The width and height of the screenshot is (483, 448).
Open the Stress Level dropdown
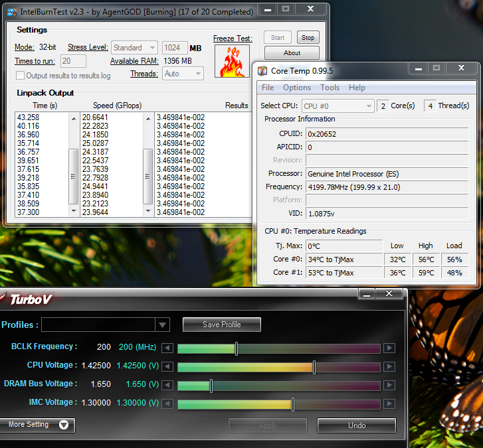click(x=135, y=48)
